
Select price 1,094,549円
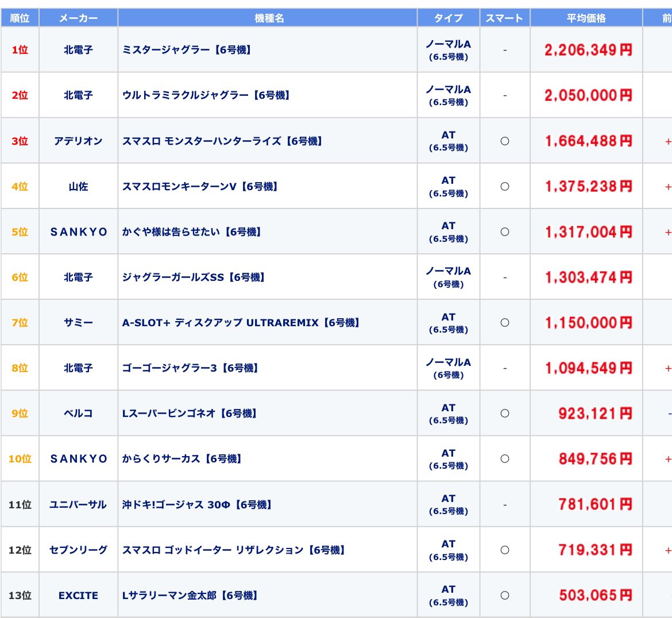click(588, 368)
